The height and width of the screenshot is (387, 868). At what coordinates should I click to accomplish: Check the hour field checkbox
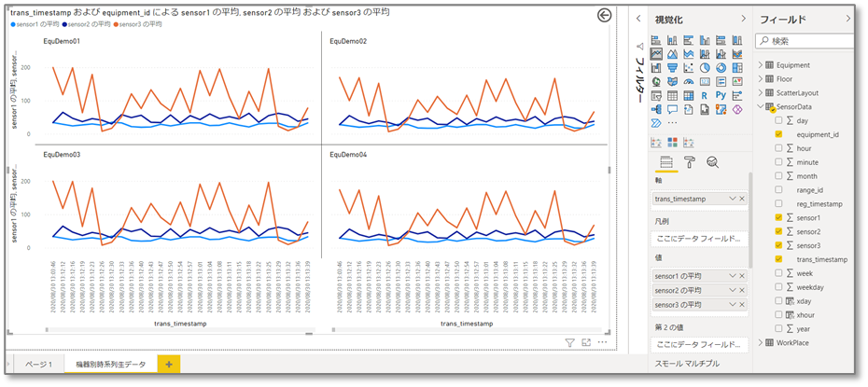[779, 148]
